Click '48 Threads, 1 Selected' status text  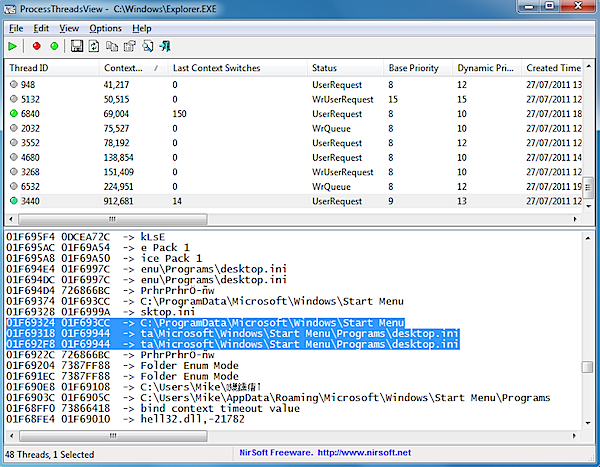point(50,454)
